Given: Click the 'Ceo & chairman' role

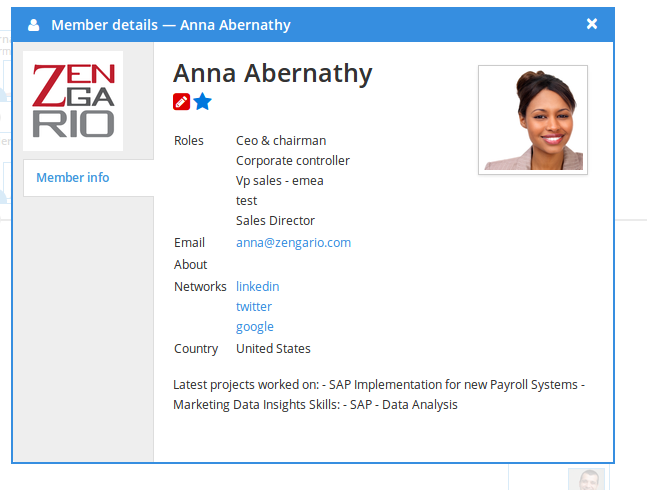Looking at the screenshot, I should click(281, 141).
